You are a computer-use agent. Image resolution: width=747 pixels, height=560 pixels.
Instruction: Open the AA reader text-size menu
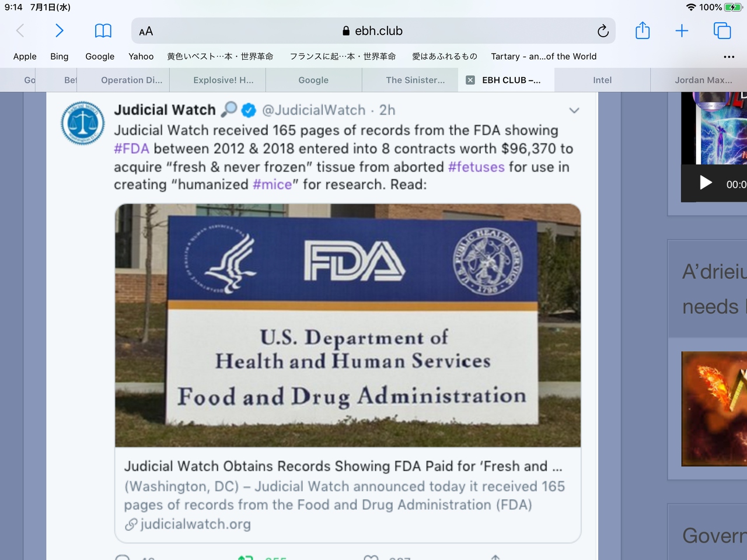[146, 32]
